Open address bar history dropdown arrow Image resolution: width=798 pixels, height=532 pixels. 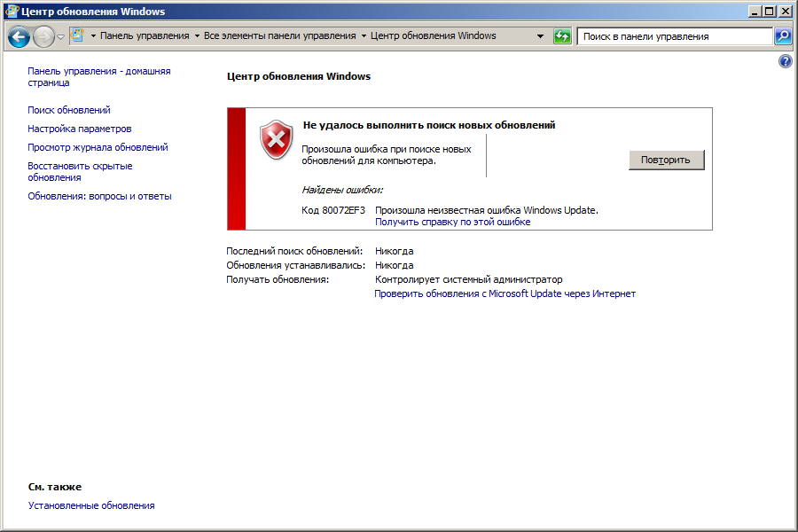[540, 36]
